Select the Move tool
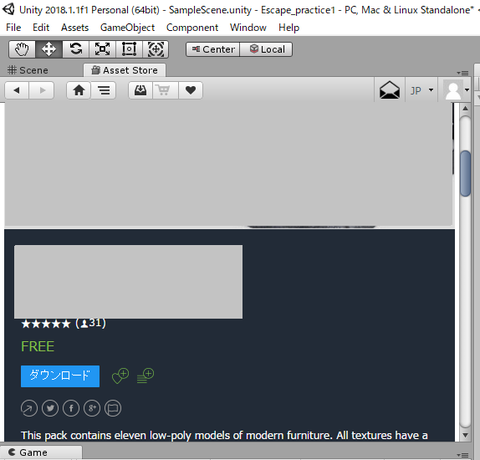The width and height of the screenshot is (480, 460). [49, 49]
